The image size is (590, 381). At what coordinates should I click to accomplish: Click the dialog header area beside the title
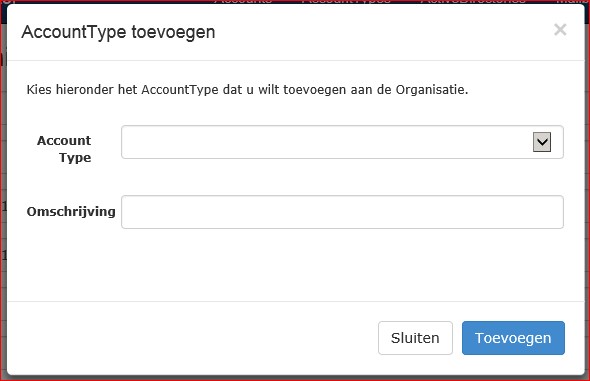coord(376,32)
